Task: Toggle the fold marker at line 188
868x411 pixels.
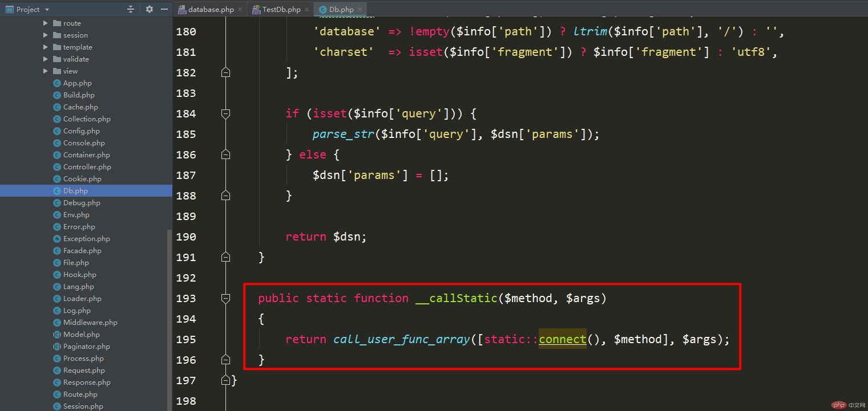Action: click(225, 196)
